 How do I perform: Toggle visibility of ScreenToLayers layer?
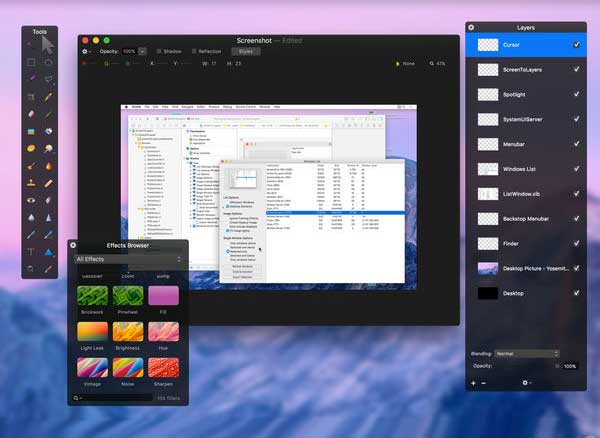[576, 69]
